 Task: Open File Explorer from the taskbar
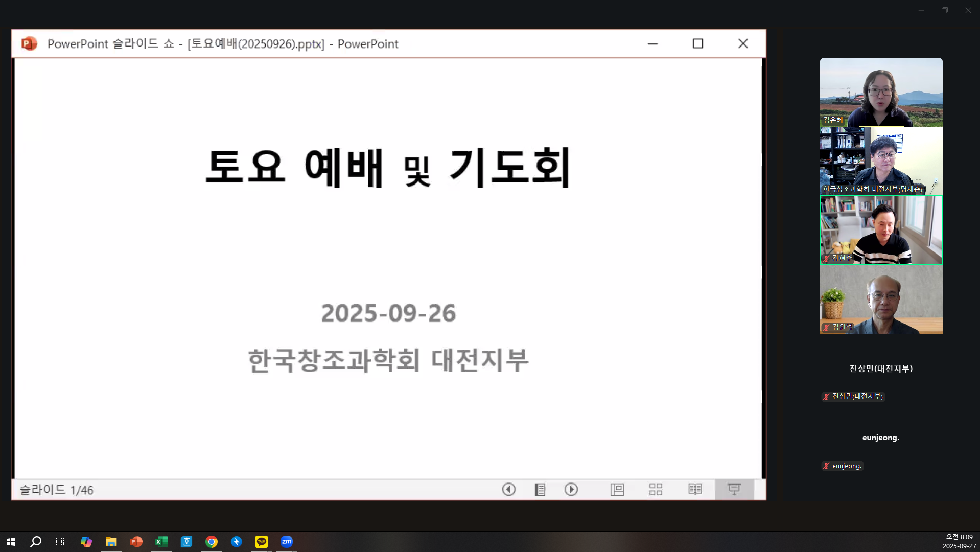(111, 542)
